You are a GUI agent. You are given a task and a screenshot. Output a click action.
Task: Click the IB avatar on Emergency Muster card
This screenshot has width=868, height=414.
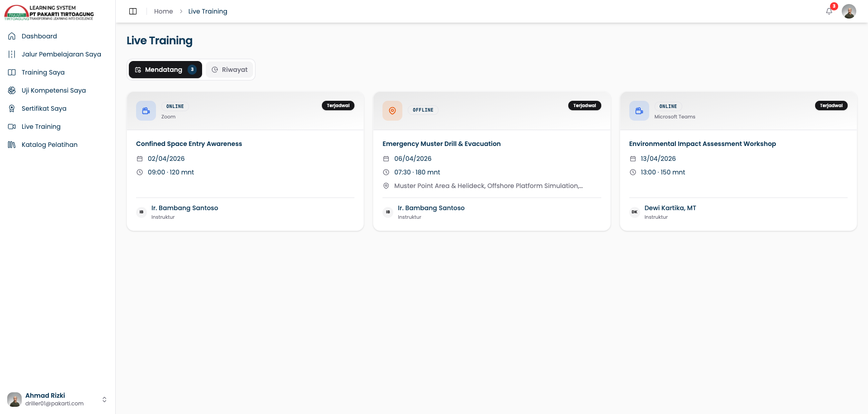[388, 212]
